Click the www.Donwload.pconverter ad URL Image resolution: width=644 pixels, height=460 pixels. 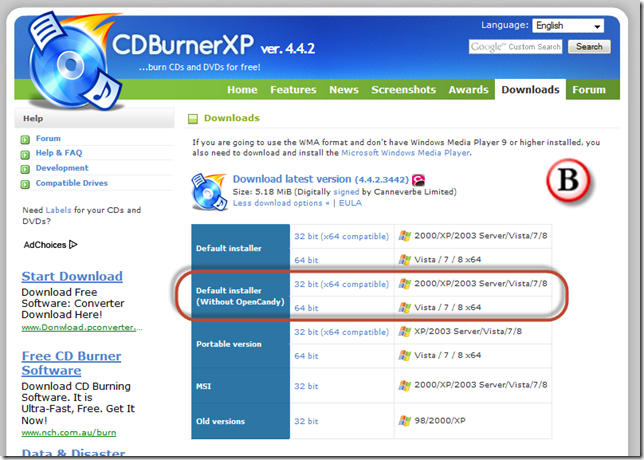pos(82,328)
